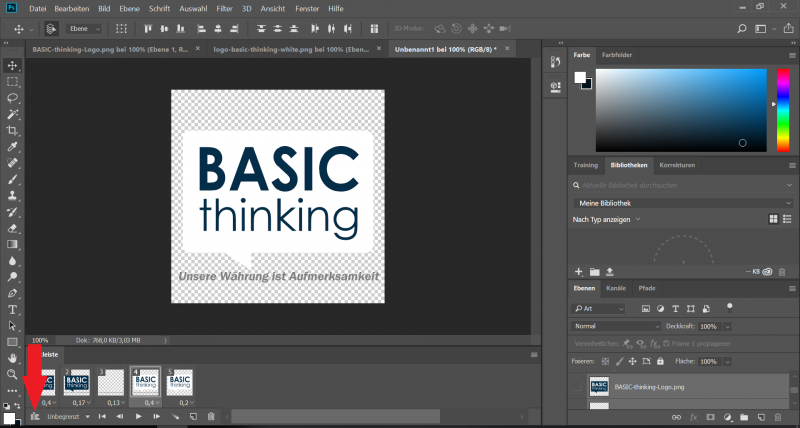This screenshot has width=800, height=428.
Task: Select the Hand tool
Action: click(13, 358)
